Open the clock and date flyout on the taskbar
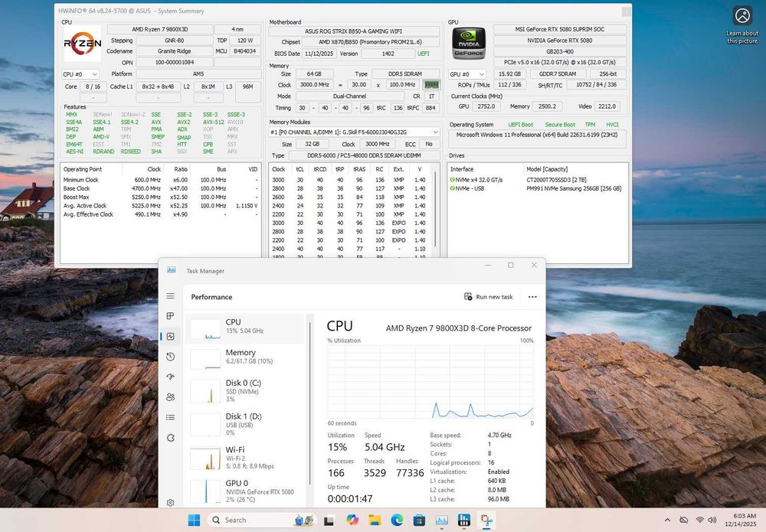The image size is (766, 532). pos(740,520)
